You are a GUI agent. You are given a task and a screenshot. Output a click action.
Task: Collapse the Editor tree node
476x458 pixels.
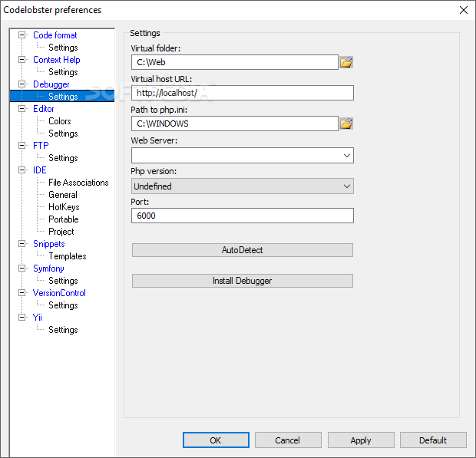(x=21, y=109)
